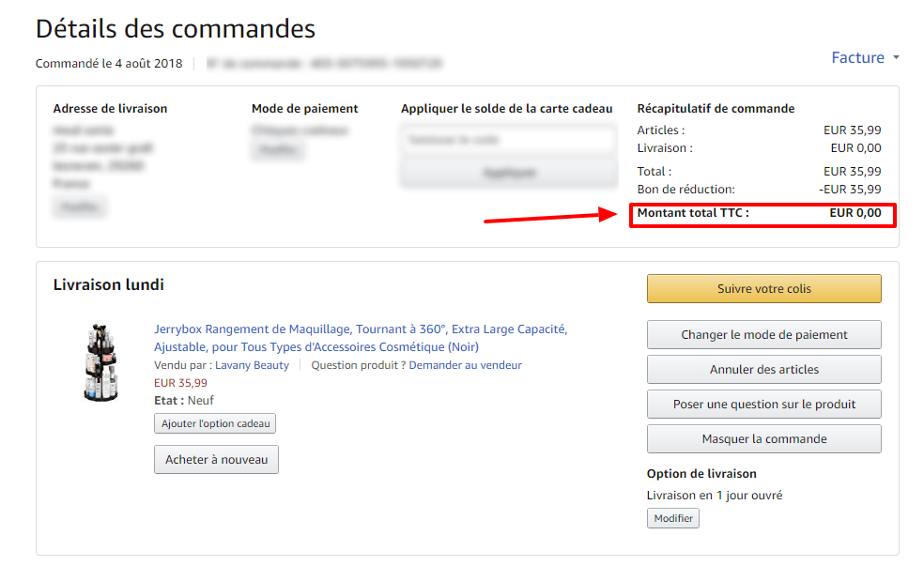Image resolution: width=924 pixels, height=566 pixels.
Task: Click Modifier under Option de livraison
Action: click(x=672, y=518)
